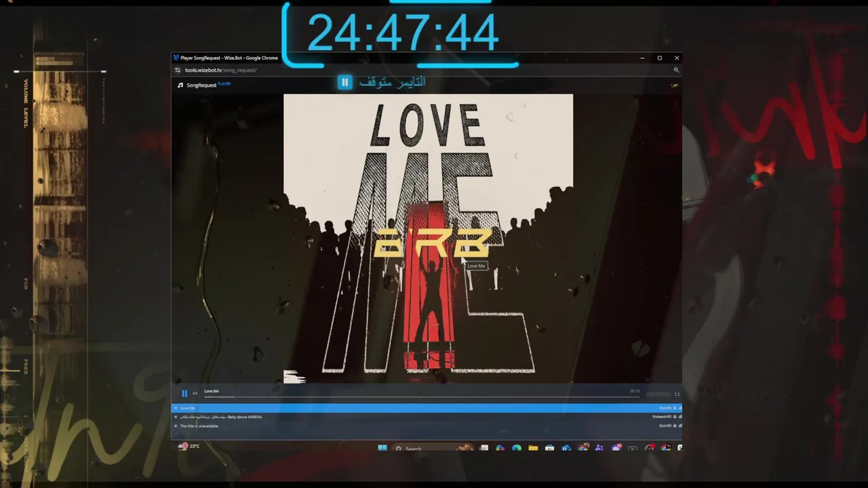Remove the Love Me song from queue

176,408
